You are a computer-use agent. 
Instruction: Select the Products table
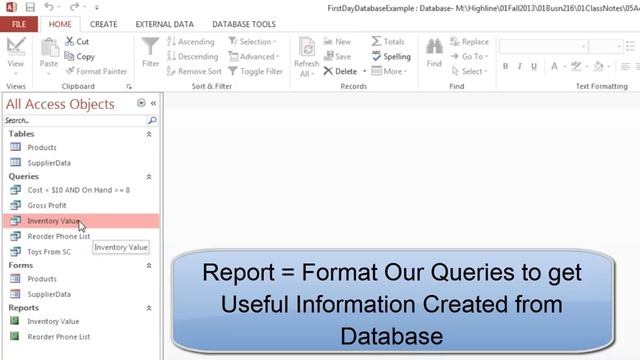(82, 147)
